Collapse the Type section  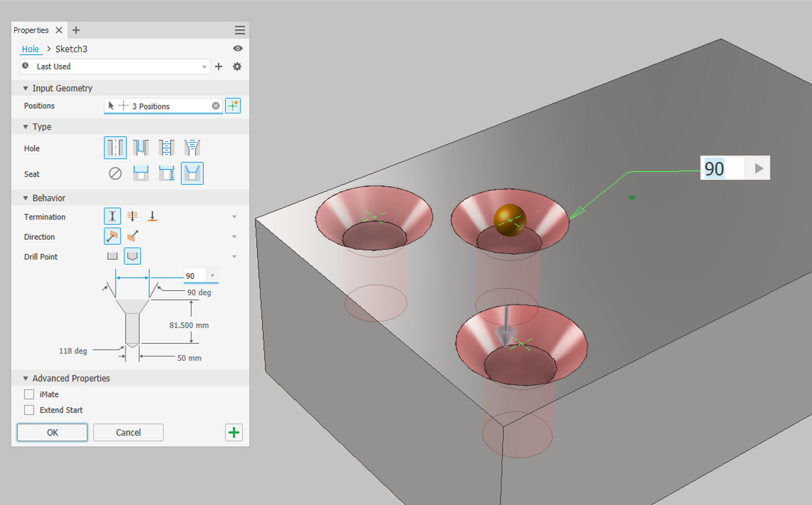(25, 127)
